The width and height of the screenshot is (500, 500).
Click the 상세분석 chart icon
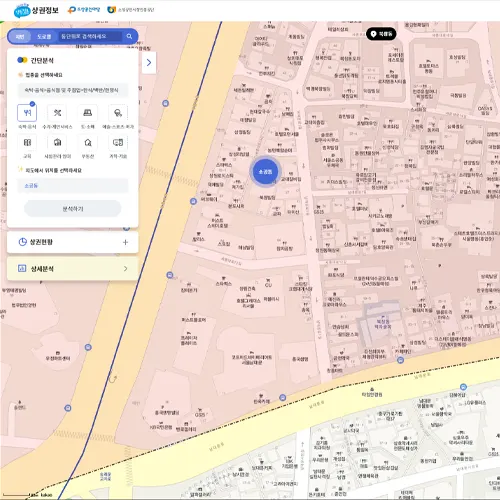22,268
